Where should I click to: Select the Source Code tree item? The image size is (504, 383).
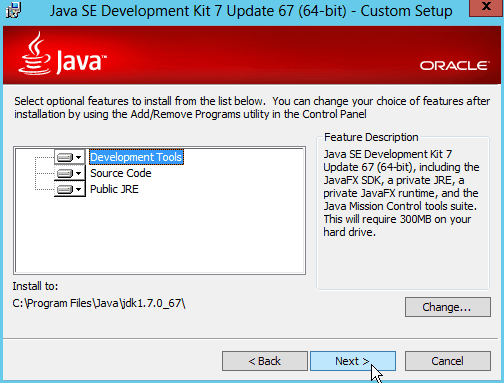pyautogui.click(x=121, y=173)
